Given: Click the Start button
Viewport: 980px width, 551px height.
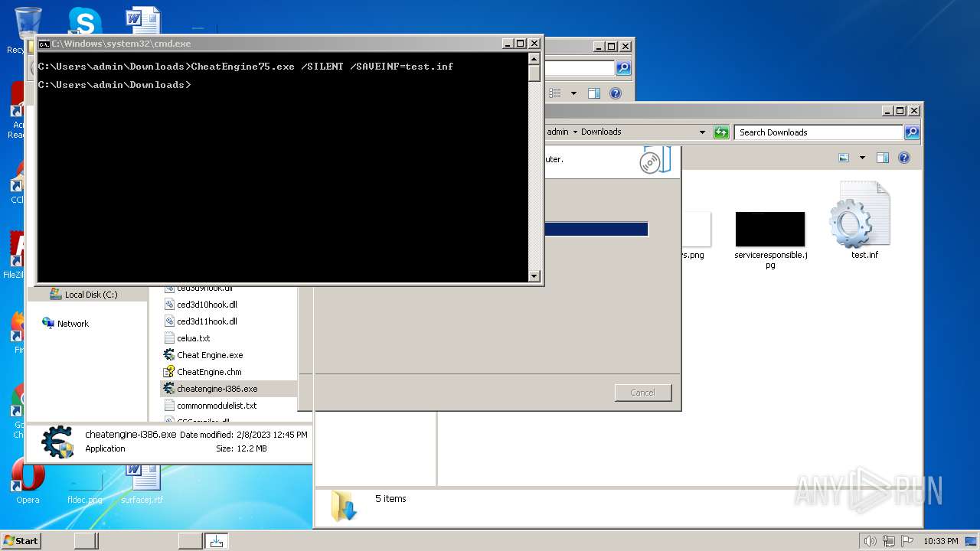Looking at the screenshot, I should pyautogui.click(x=21, y=540).
